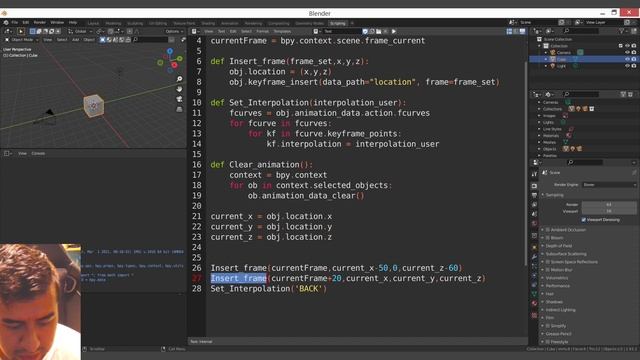Screen dimensions: 640x360
Task: Open the Render menu in the top bar
Action: tap(40, 22)
